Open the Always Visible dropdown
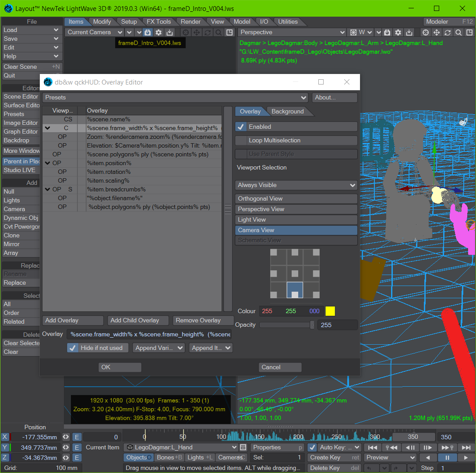476x473 pixels. pyautogui.click(x=296, y=185)
